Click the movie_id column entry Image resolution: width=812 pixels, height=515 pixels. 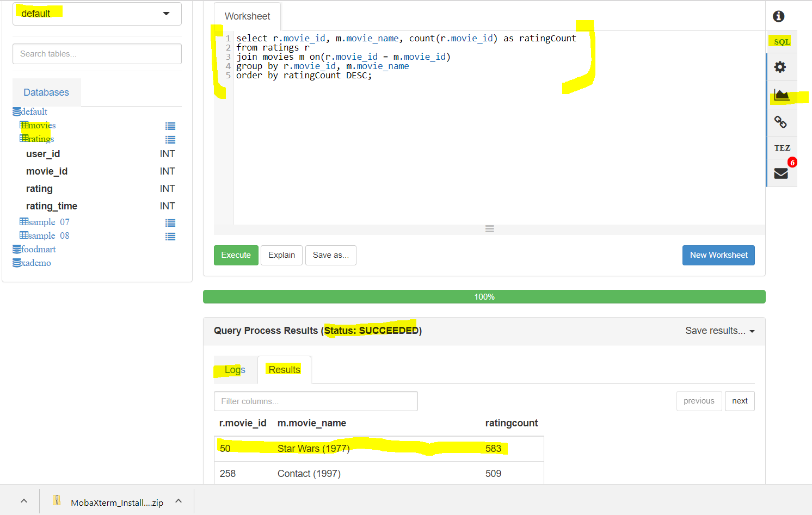pyautogui.click(x=47, y=171)
